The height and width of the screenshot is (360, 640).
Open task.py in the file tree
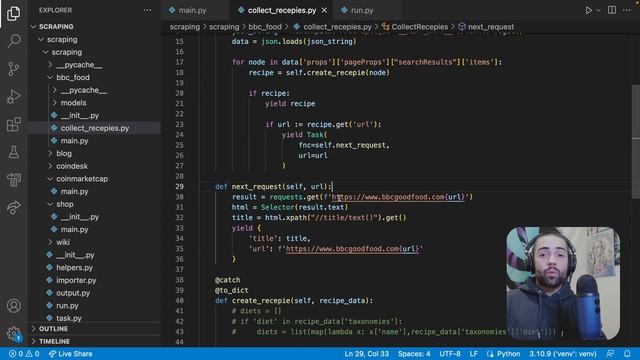[x=69, y=318]
